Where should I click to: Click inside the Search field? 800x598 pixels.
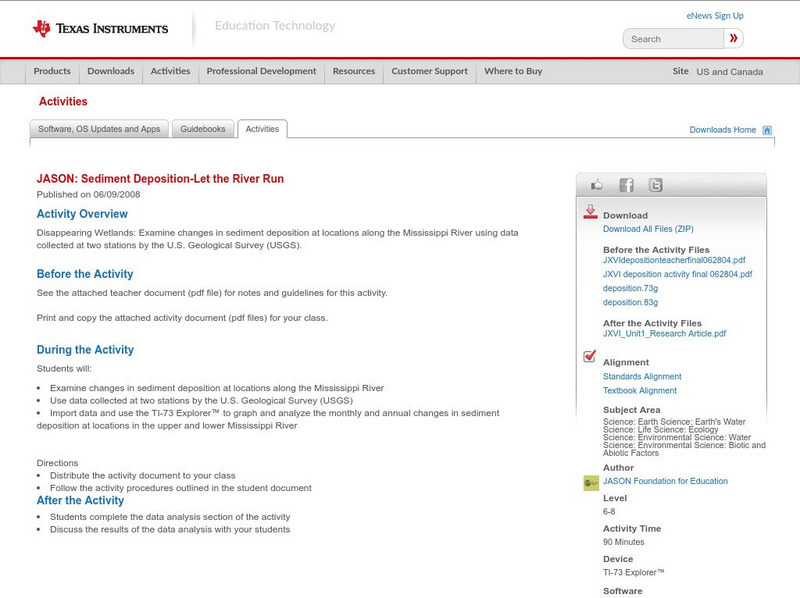pyautogui.click(x=668, y=38)
